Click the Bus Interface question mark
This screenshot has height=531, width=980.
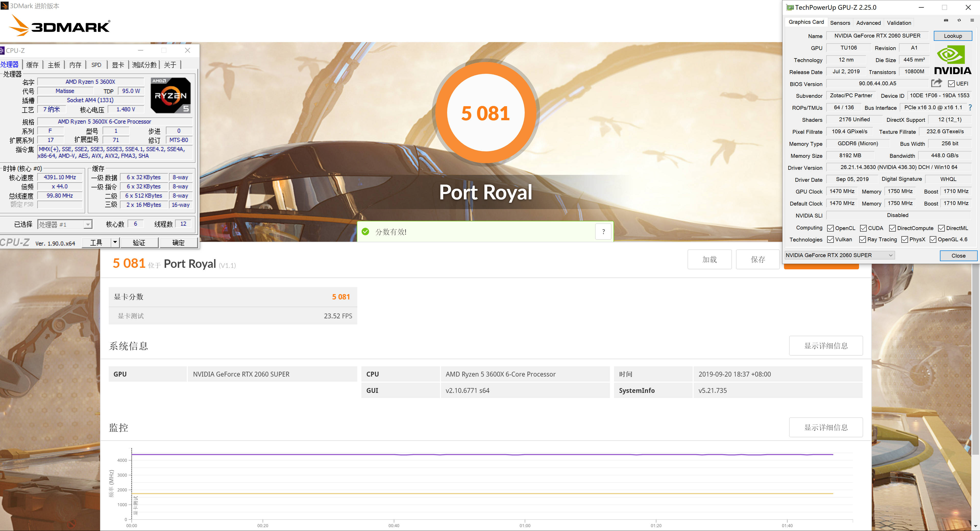click(x=970, y=108)
